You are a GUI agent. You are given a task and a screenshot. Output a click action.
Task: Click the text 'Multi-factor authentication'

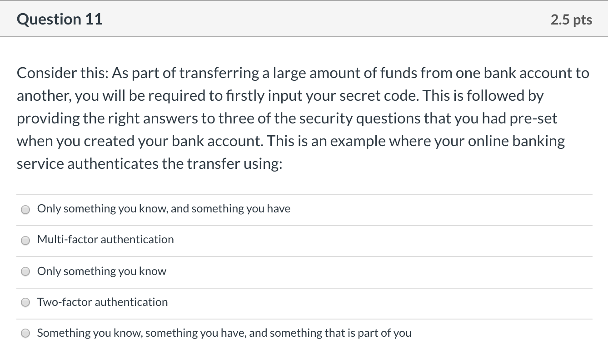tap(105, 240)
